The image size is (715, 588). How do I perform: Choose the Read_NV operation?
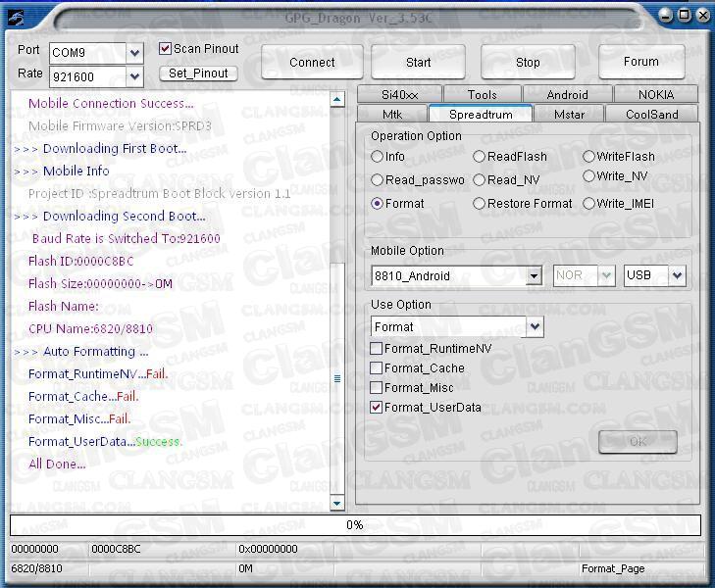[479, 180]
